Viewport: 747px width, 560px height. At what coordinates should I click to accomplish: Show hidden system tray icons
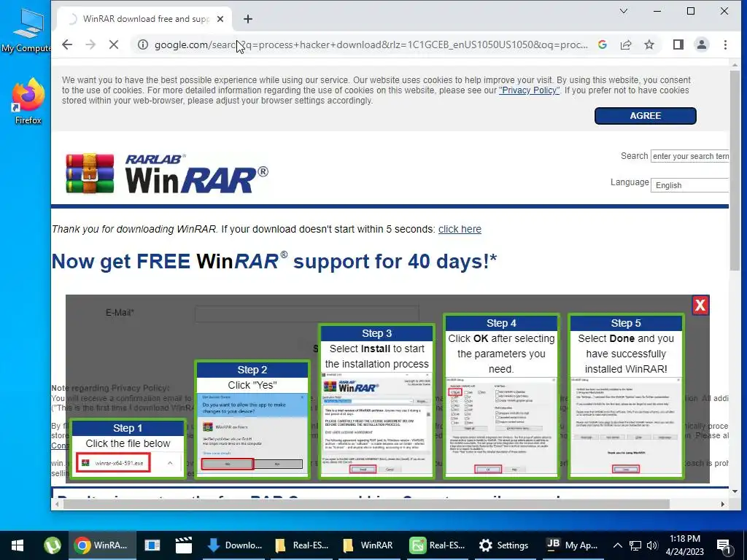point(617,545)
